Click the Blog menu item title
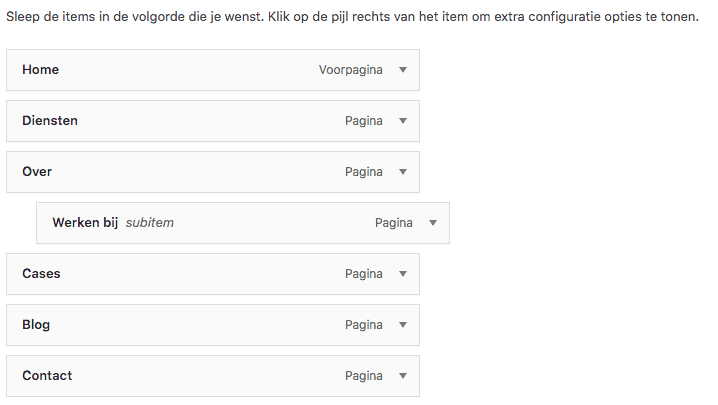 point(36,325)
